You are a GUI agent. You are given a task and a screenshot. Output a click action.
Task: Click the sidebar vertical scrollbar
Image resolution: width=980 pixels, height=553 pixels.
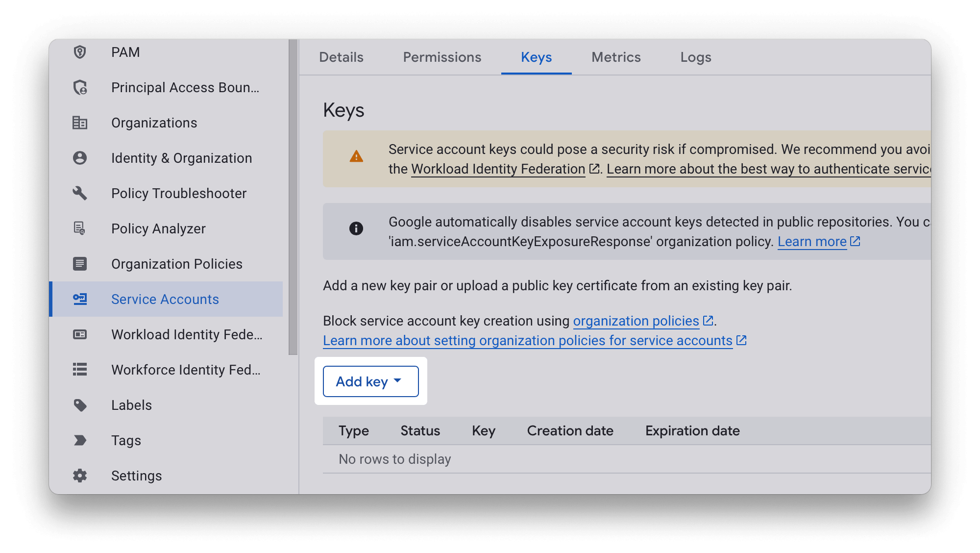[293, 196]
